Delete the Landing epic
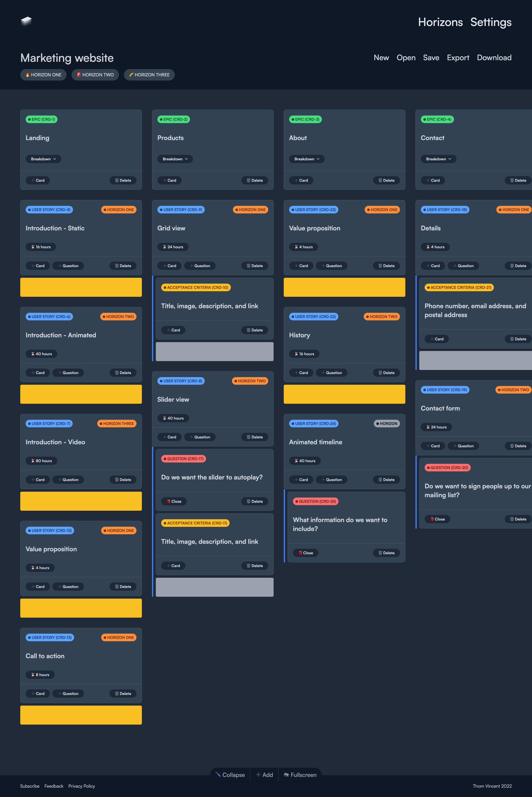The image size is (532, 797). [123, 180]
